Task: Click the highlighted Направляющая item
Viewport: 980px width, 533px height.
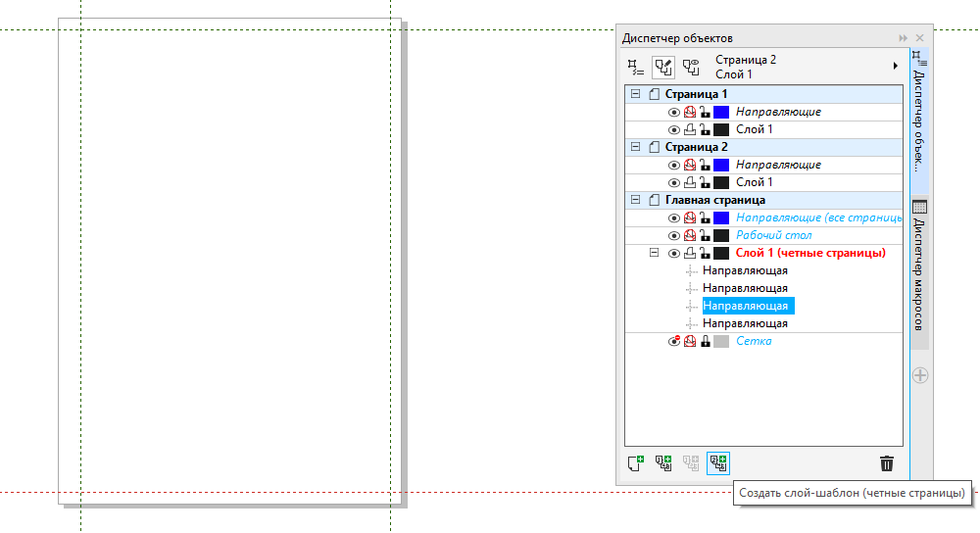Action: (748, 306)
